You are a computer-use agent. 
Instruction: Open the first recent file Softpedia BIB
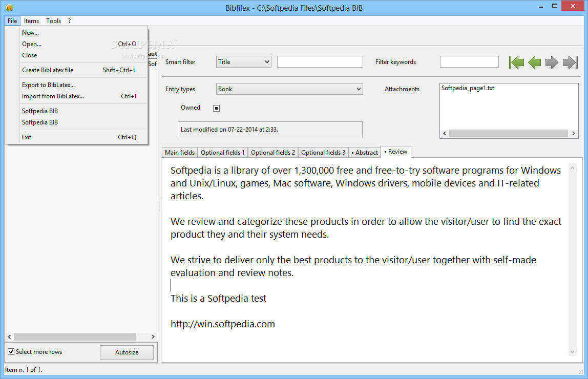click(x=76, y=111)
